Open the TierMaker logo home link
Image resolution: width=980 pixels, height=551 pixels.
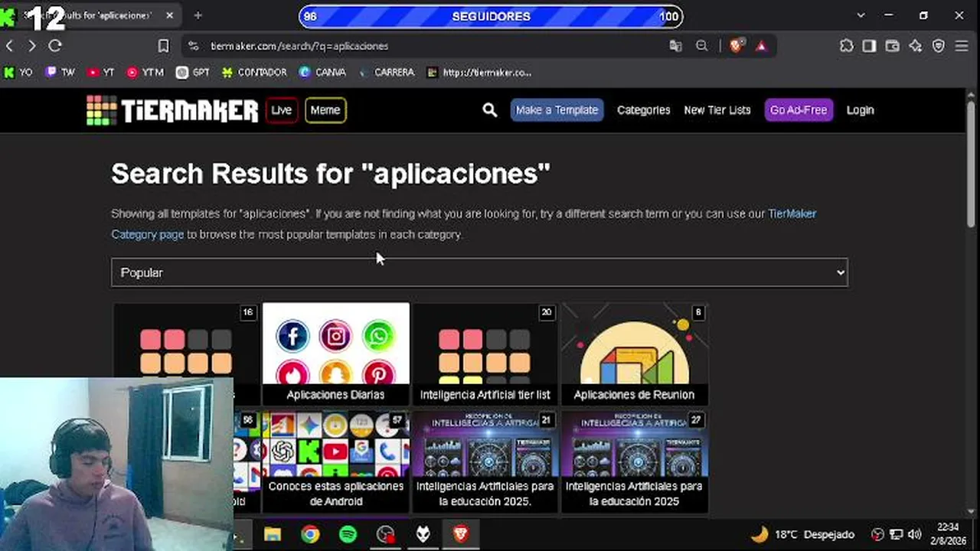pyautogui.click(x=172, y=110)
